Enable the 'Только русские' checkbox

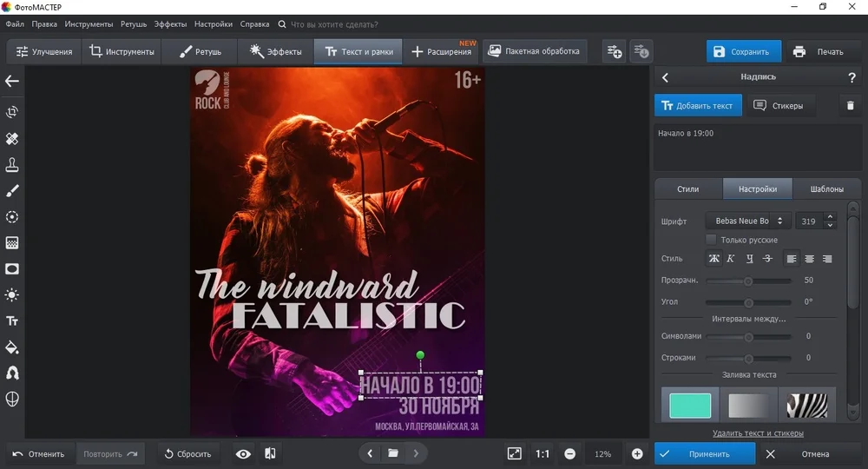(x=711, y=240)
